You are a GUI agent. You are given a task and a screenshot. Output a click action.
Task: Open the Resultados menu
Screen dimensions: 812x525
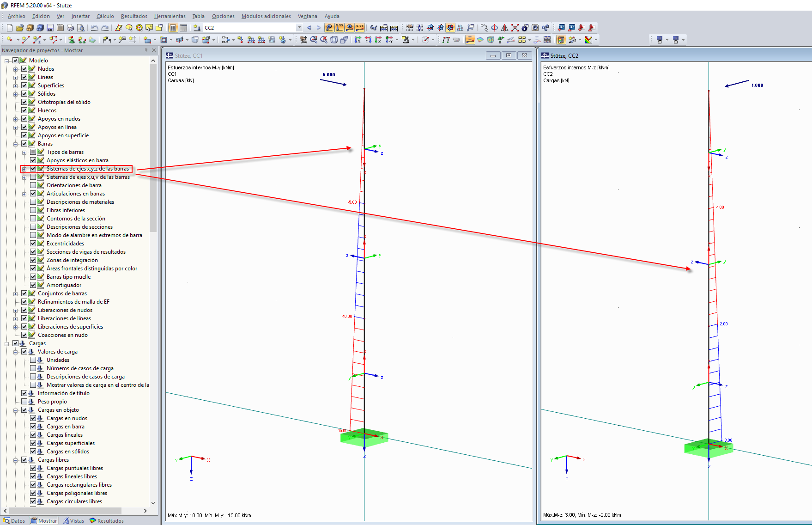click(134, 16)
